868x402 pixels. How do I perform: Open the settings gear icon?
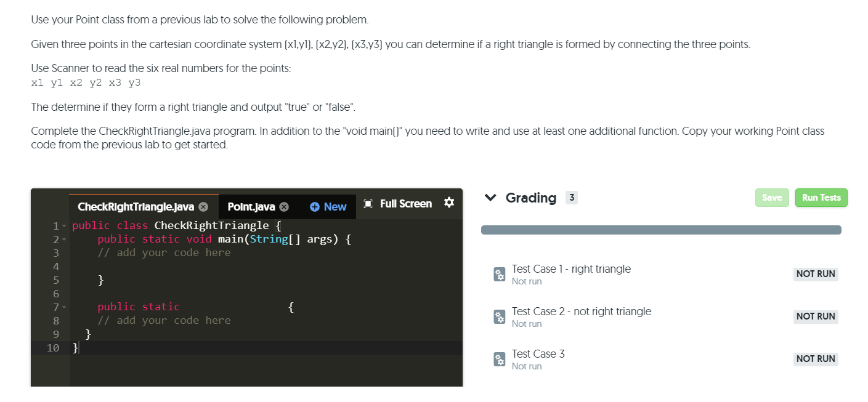click(x=449, y=203)
